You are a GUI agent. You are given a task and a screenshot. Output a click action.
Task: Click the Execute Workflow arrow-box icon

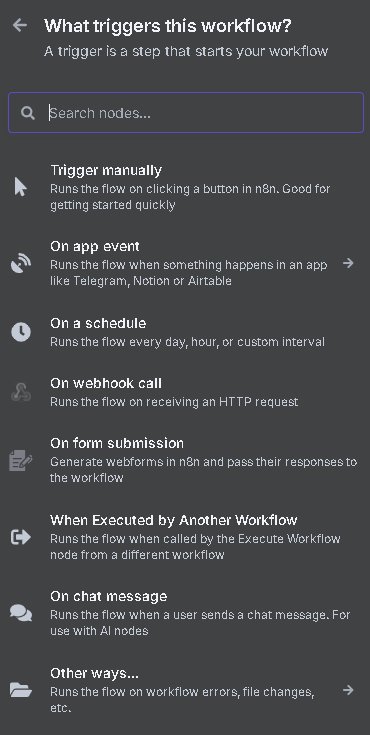pos(21,537)
